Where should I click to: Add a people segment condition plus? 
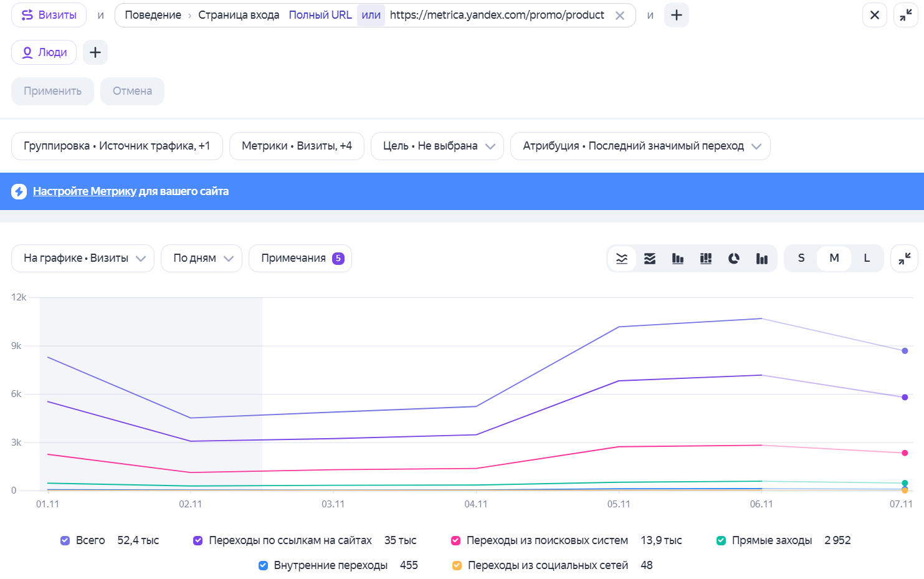[95, 52]
